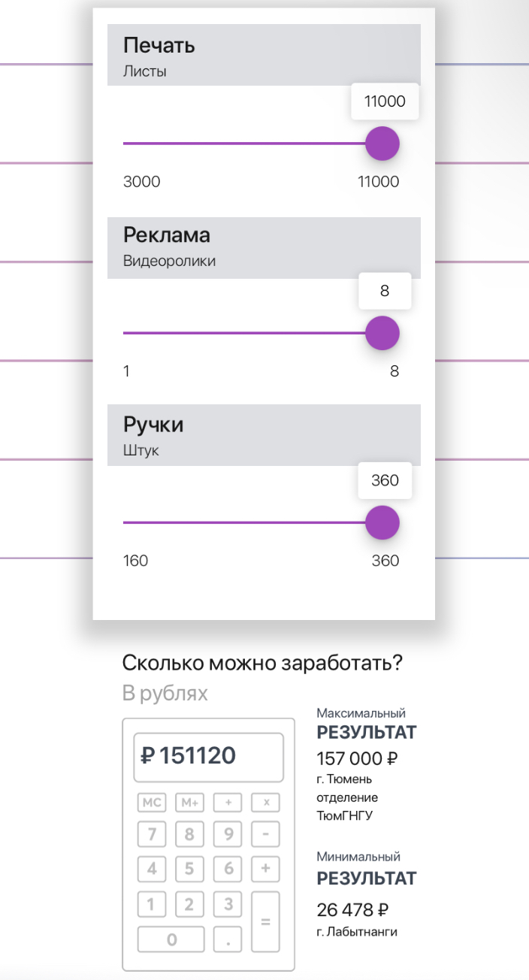The width and height of the screenshot is (529, 980).
Task: Click the Печать slider handle
Action: (382, 144)
